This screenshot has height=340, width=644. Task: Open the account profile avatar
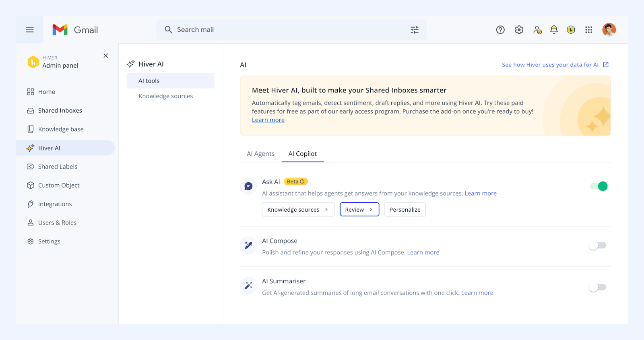pyautogui.click(x=609, y=30)
